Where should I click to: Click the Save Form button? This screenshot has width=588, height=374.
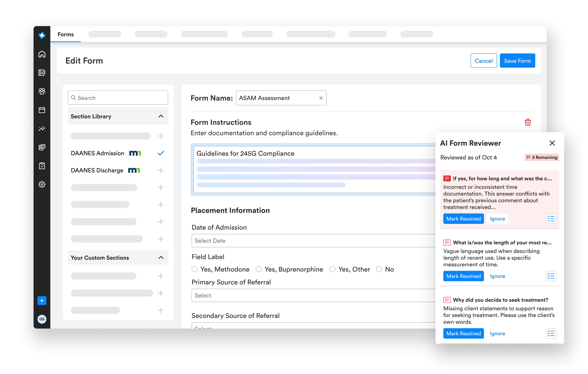pyautogui.click(x=517, y=61)
